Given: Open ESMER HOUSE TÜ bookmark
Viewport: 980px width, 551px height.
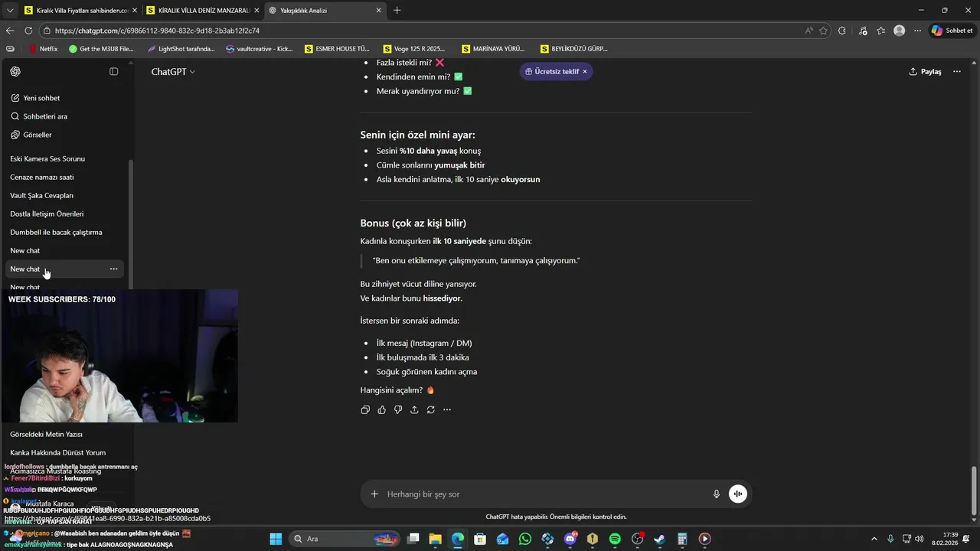Looking at the screenshot, I should 337,48.
